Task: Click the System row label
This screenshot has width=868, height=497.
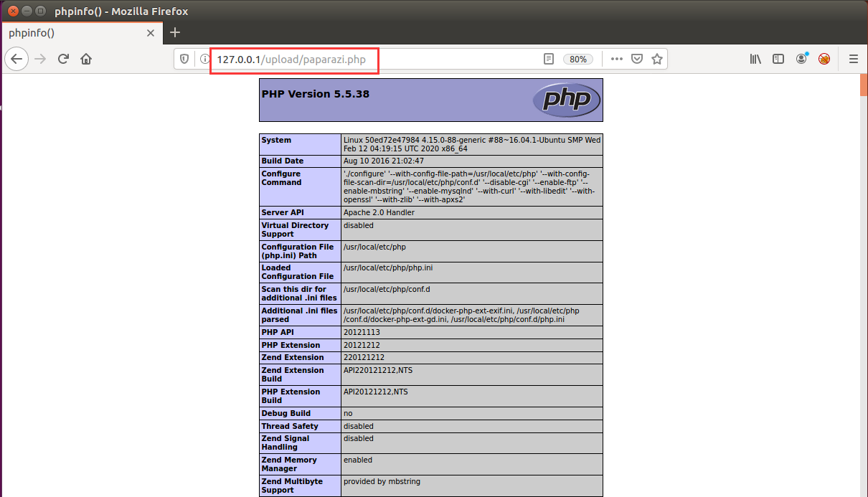Action: [276, 141]
